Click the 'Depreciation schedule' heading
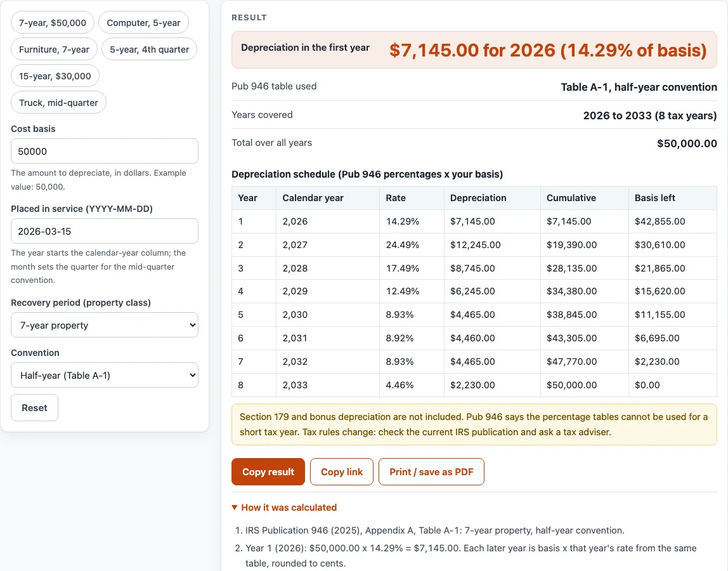 [367, 174]
